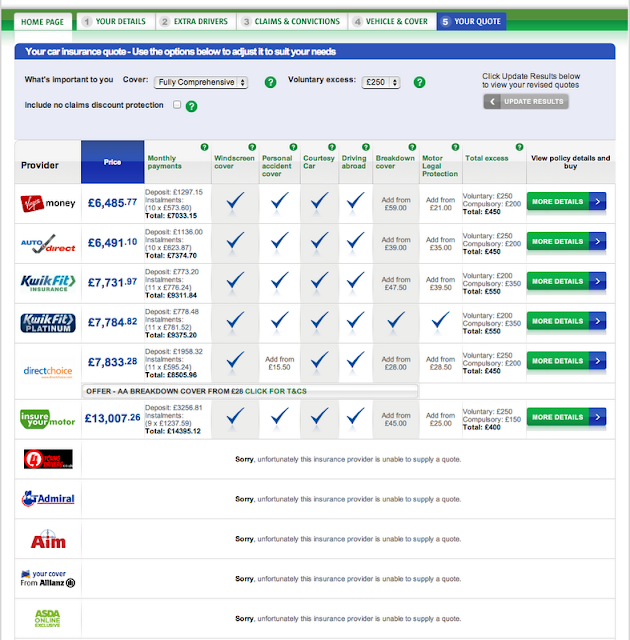630x640 pixels.
Task: Show help for Courtesy Car column
Action: click(x=332, y=147)
